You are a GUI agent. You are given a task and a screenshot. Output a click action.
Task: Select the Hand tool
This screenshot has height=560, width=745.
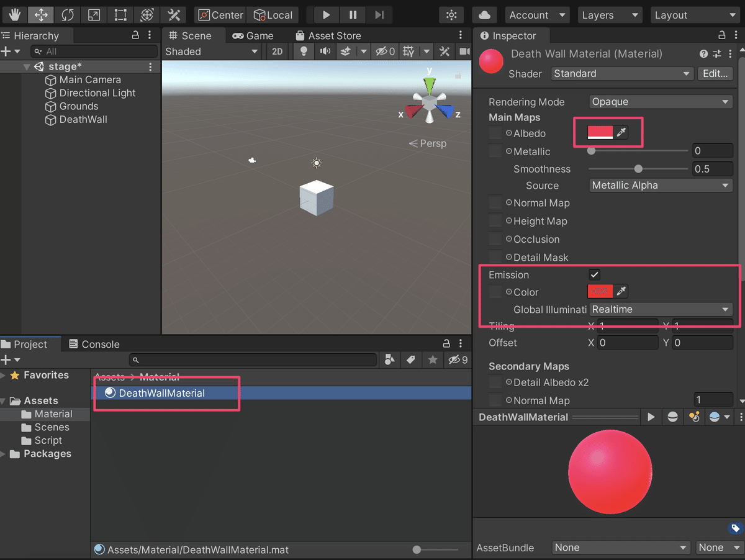[x=14, y=15]
